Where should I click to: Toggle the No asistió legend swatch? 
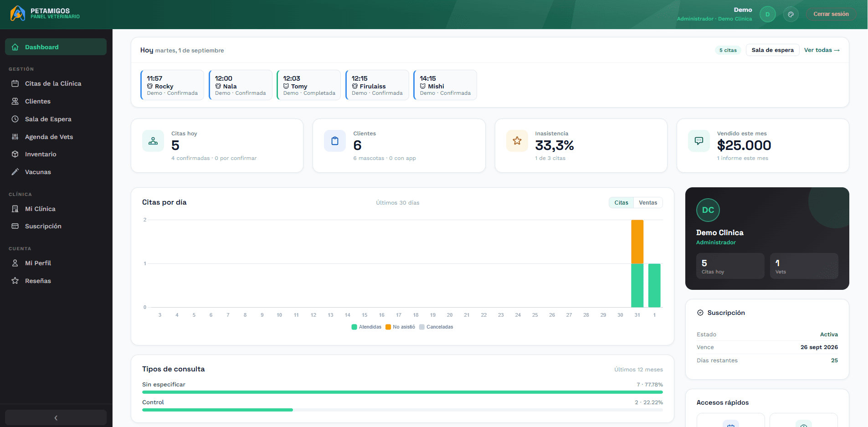pyautogui.click(x=388, y=327)
